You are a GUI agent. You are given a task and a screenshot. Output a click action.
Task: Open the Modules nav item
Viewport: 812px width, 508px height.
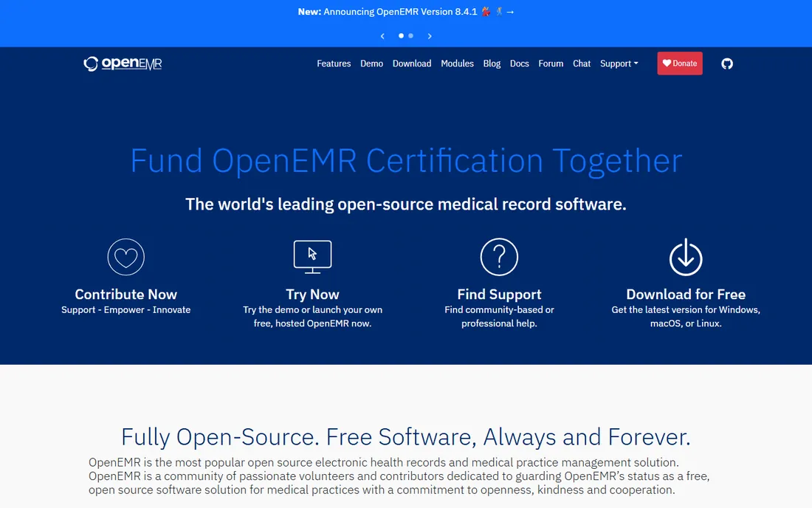tap(457, 63)
